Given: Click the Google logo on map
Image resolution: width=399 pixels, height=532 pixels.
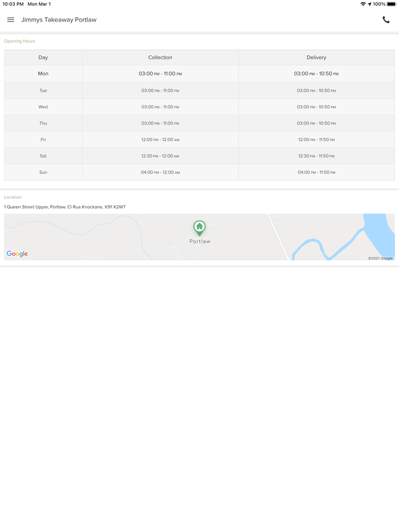Looking at the screenshot, I should [17, 254].
